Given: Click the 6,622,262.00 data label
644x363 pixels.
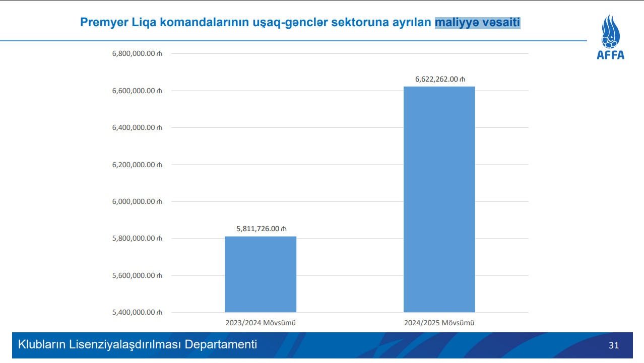Looking at the screenshot, I should tap(440, 79).
